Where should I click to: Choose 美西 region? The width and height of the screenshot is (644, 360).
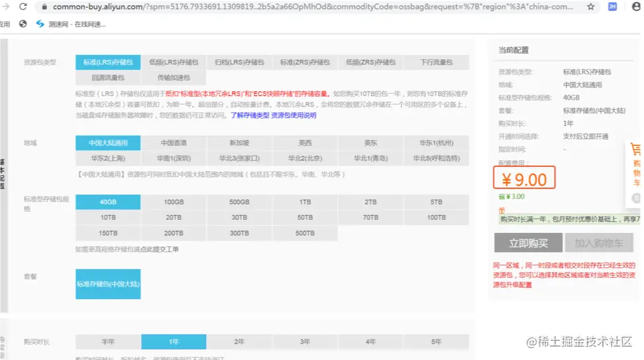tap(305, 143)
